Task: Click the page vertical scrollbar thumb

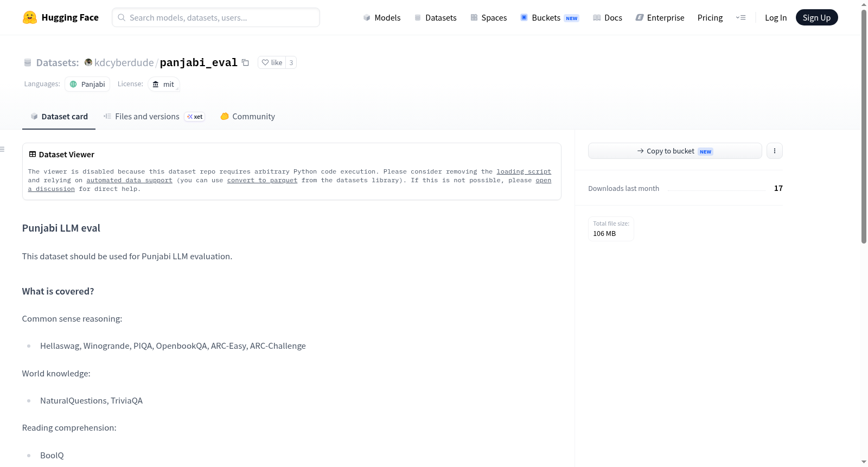Action: click(864, 126)
